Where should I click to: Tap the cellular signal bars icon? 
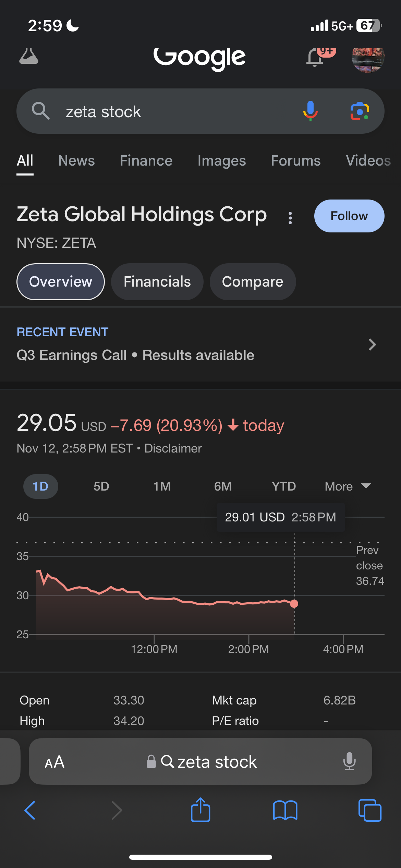(319, 26)
